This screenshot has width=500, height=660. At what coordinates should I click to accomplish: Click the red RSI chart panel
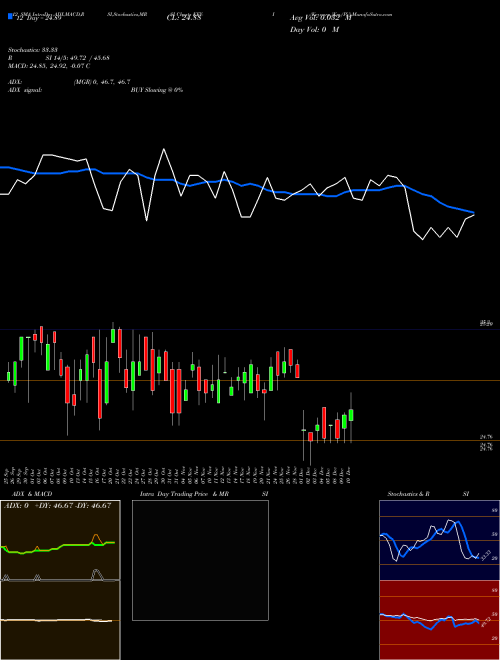(439, 620)
